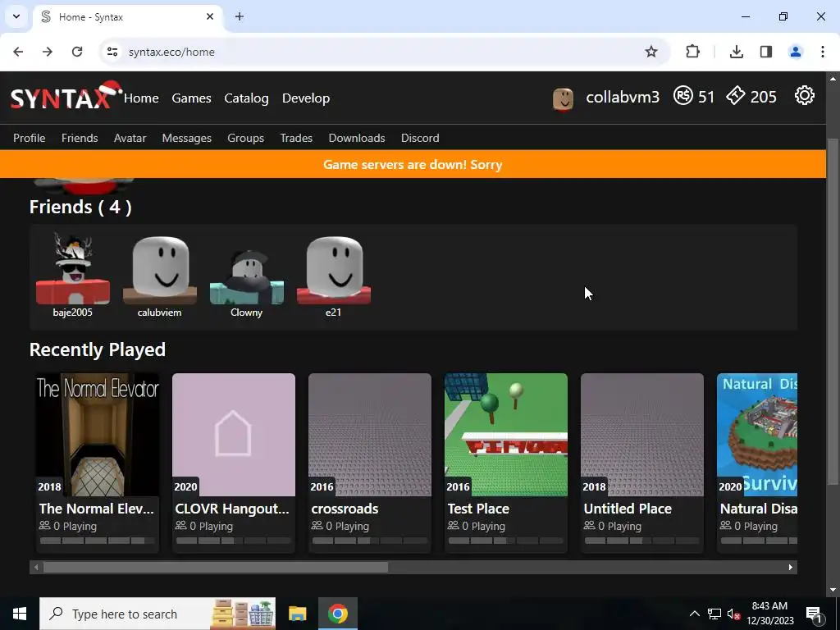Open the Games page
The height and width of the screenshot is (630, 840).
191,98
